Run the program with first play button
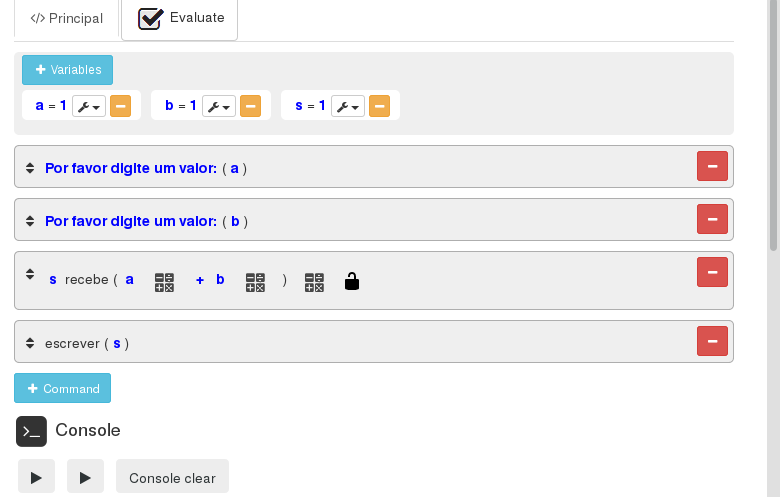This screenshot has width=781, height=497. (x=36, y=478)
